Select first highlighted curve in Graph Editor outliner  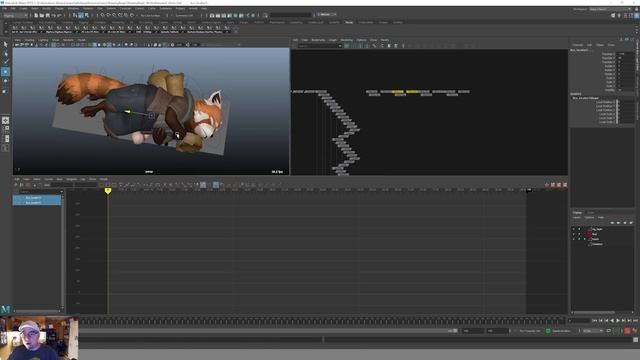(37, 198)
